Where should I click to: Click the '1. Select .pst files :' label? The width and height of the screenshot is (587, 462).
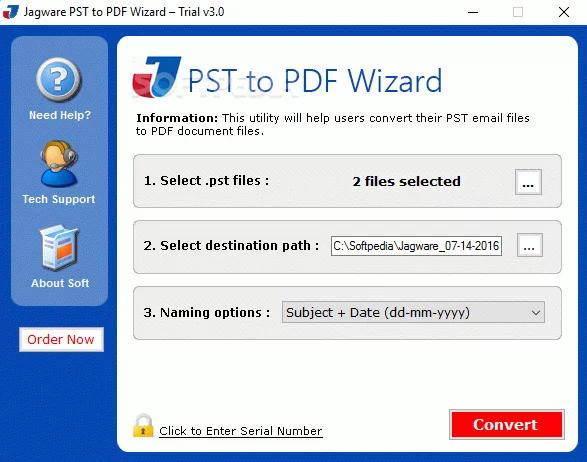pyautogui.click(x=206, y=180)
